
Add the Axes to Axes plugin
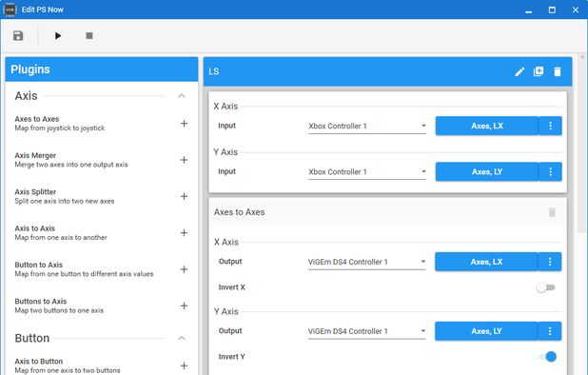[x=184, y=124]
